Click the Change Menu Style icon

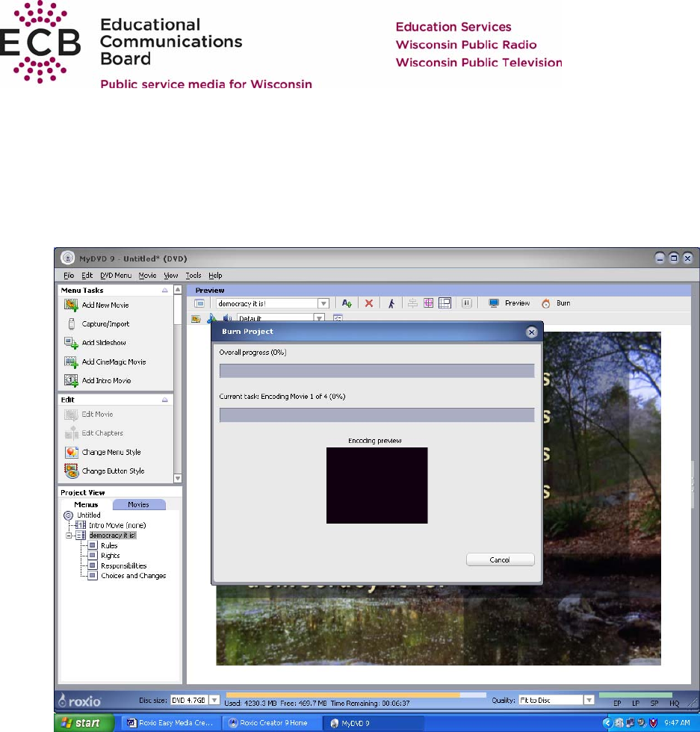pos(71,452)
